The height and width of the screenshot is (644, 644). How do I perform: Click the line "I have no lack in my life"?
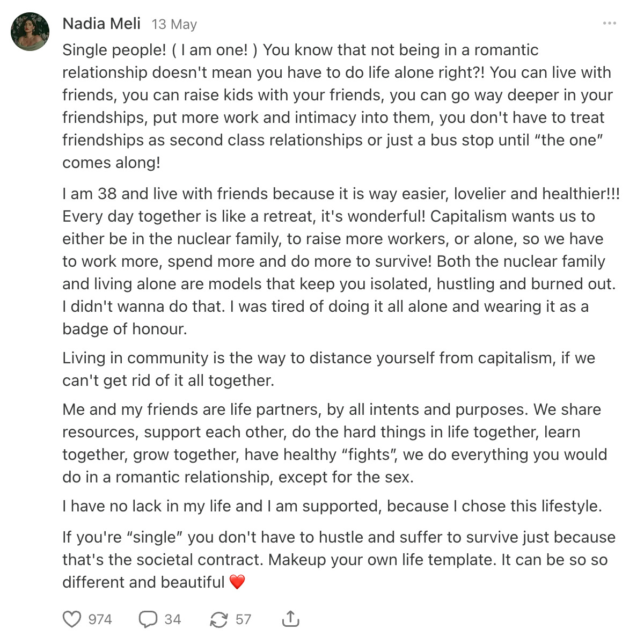pos(332,506)
